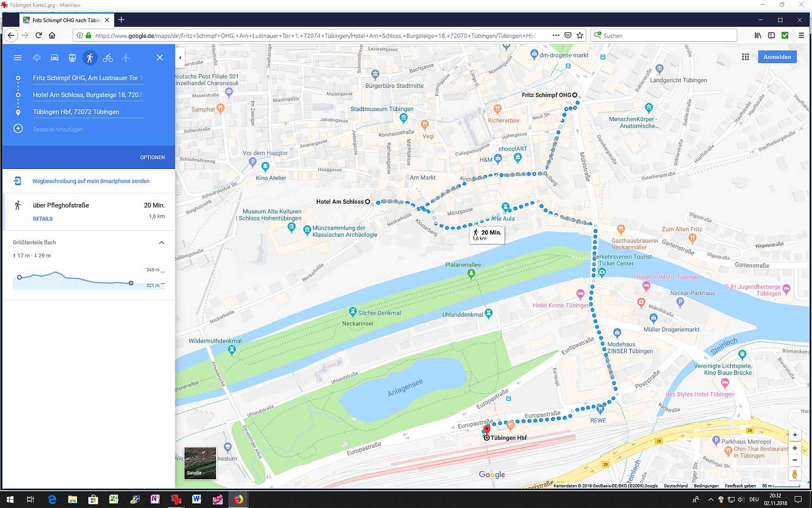Zoom in on the map
The width and height of the screenshot is (812, 508).
(x=795, y=448)
